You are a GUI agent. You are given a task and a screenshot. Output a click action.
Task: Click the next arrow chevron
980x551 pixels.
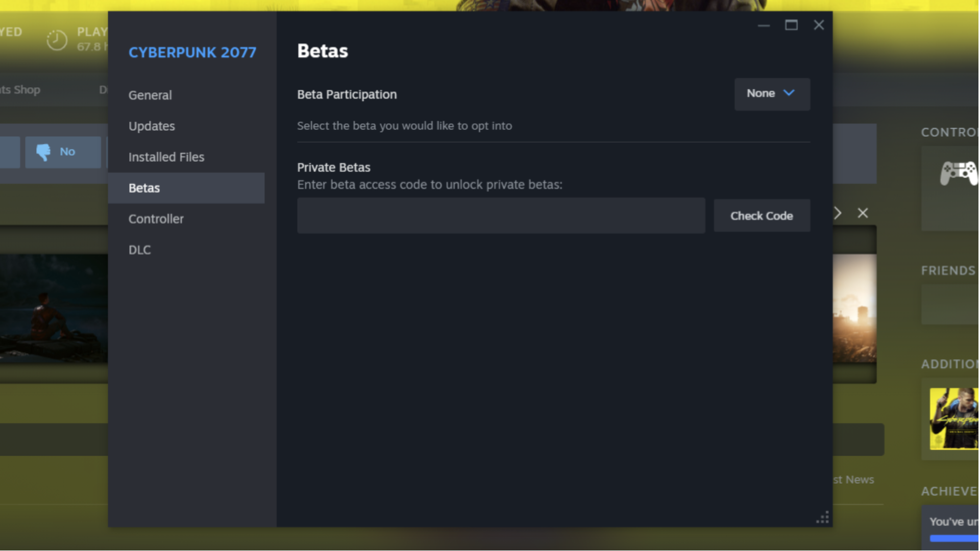838,213
